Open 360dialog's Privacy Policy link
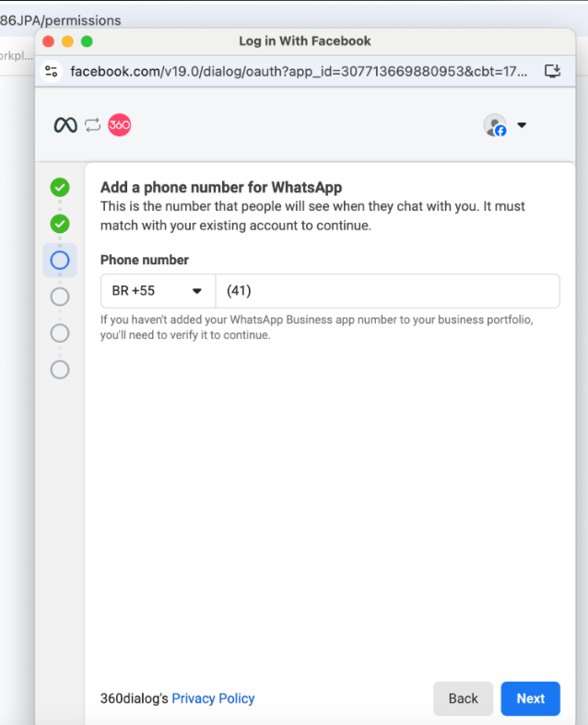588x725 pixels. (x=213, y=698)
